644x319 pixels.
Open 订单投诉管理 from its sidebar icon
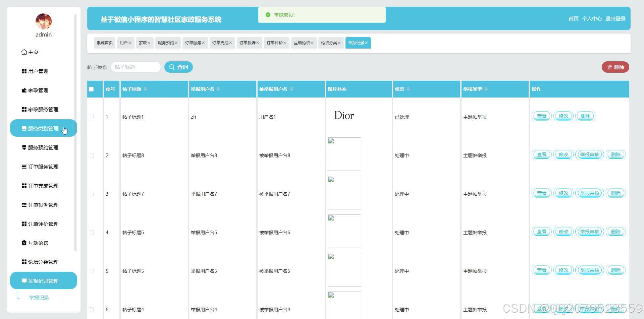(24, 205)
